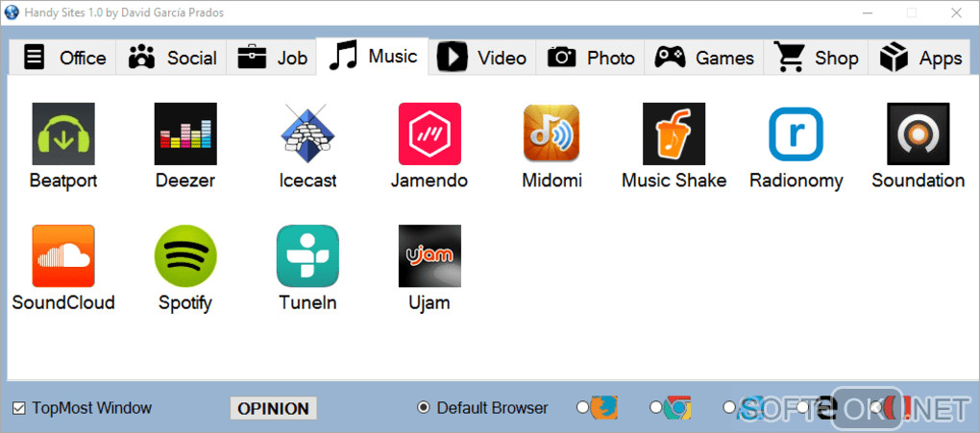Image resolution: width=980 pixels, height=433 pixels.
Task: Launch the Radionomy icon
Action: (796, 133)
